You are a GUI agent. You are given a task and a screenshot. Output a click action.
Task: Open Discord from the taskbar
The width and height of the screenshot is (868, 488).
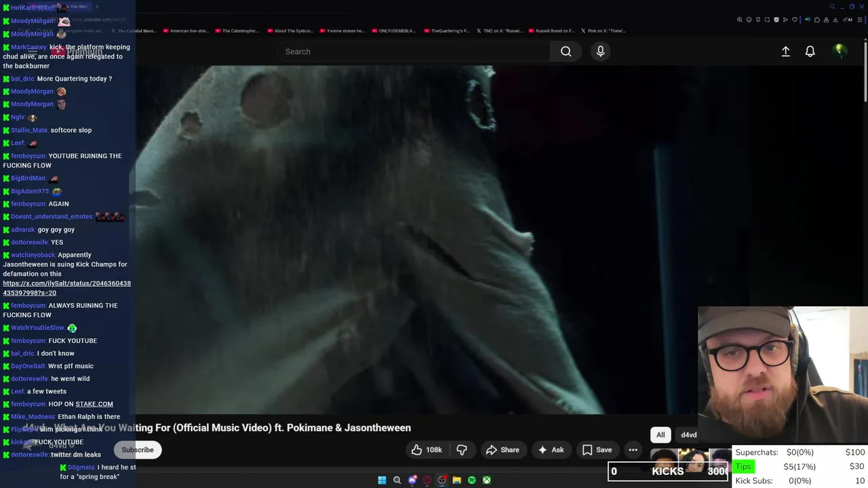[x=412, y=480]
